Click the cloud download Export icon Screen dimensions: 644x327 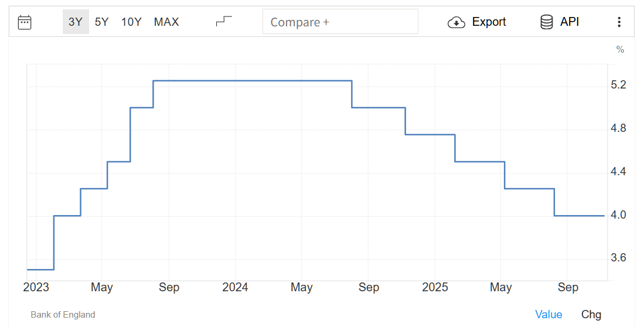tap(456, 22)
